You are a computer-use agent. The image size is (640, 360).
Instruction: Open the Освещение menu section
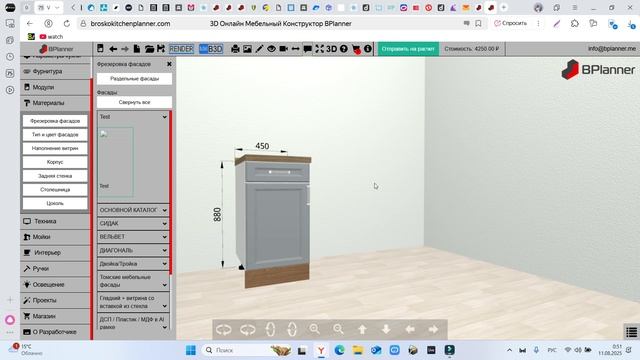point(55,284)
